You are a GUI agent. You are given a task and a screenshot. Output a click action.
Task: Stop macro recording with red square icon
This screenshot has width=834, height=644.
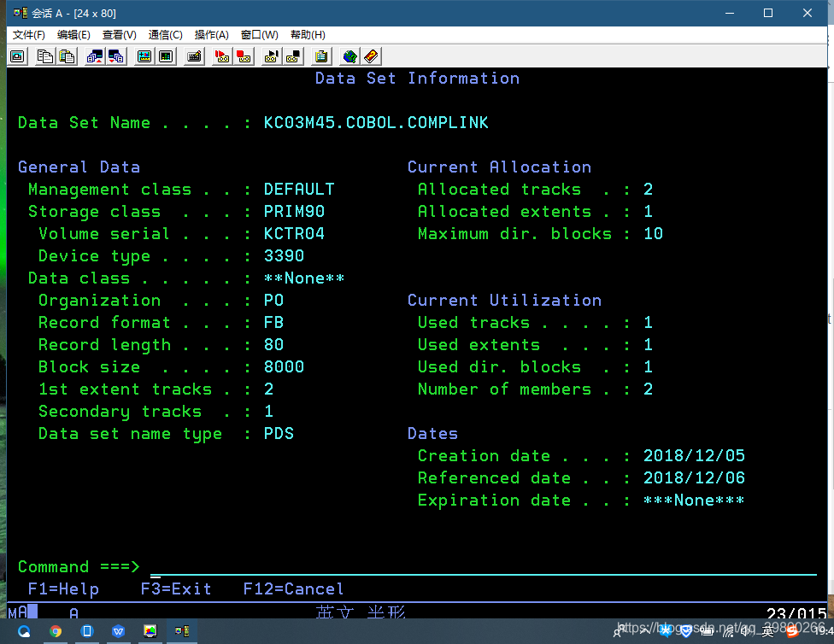[244, 56]
